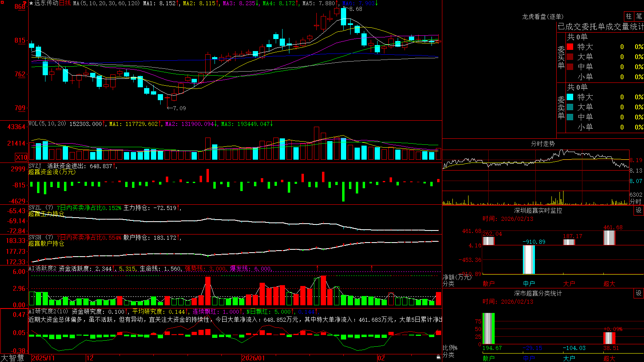Screen dimensions: 644x362
Task: Open MA(5,10,20,30,60,120) indicator parameters
Action: [x=106, y=3]
